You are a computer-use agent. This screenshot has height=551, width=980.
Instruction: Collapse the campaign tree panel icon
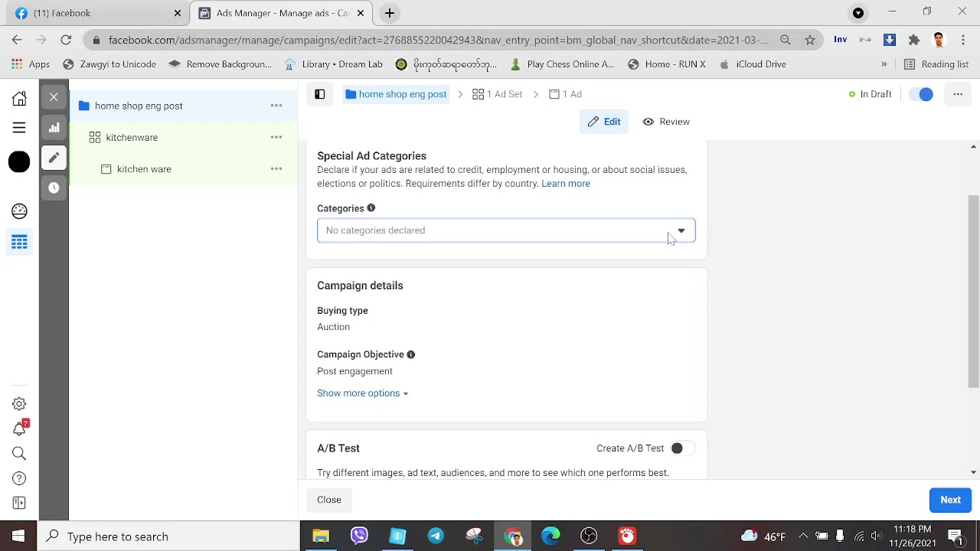pos(320,94)
